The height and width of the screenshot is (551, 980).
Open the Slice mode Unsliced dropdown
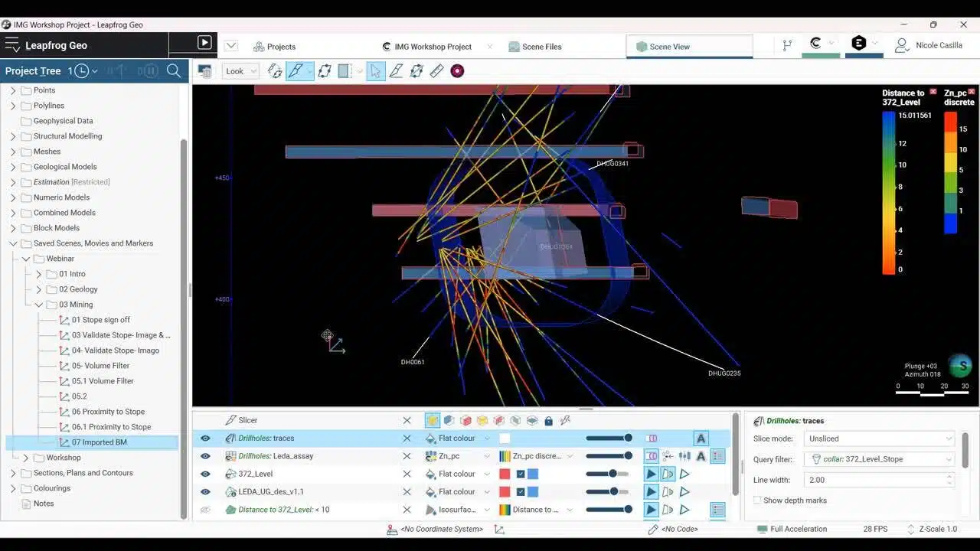(879, 439)
